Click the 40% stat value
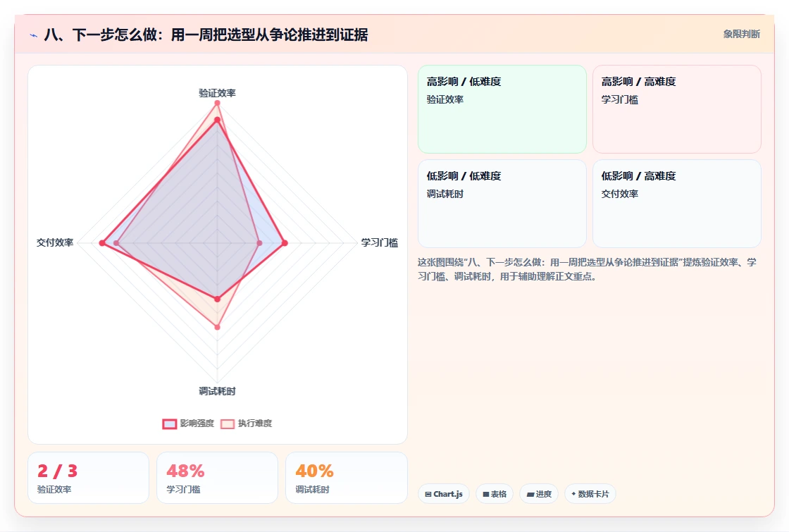This screenshot has width=789, height=532. (x=314, y=471)
